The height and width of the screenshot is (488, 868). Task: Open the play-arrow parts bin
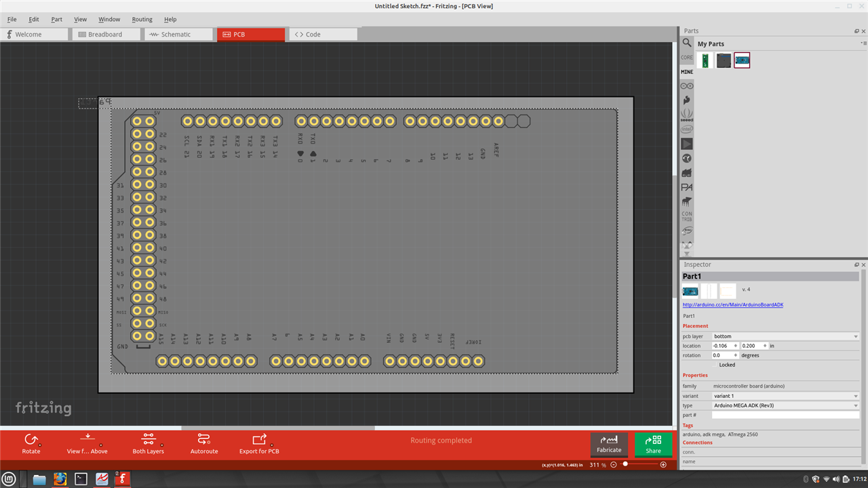click(x=687, y=144)
